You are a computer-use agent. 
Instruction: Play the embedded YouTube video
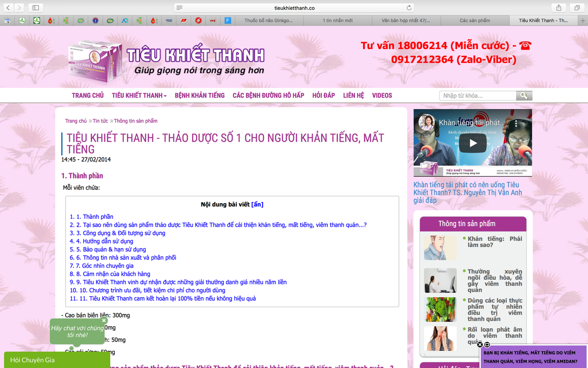point(473,143)
